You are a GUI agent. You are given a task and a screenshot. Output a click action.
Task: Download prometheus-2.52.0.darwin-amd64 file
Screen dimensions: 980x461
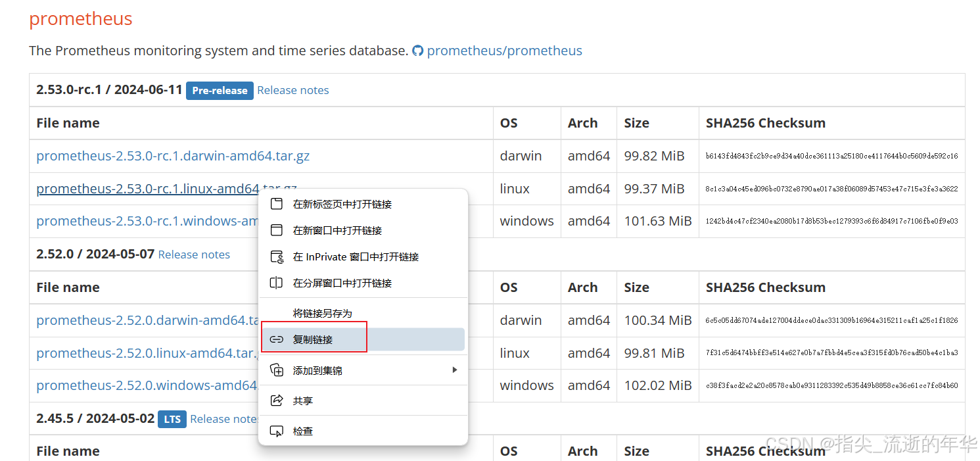click(x=147, y=320)
